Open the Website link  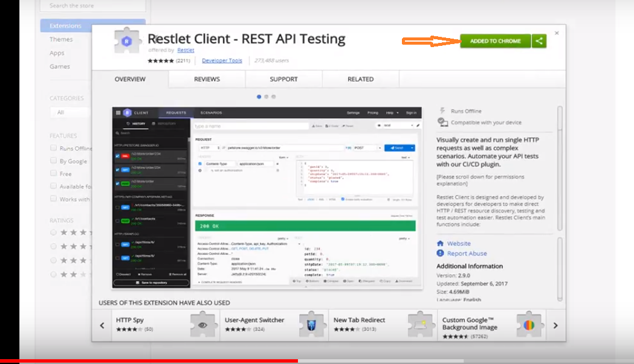(x=459, y=243)
